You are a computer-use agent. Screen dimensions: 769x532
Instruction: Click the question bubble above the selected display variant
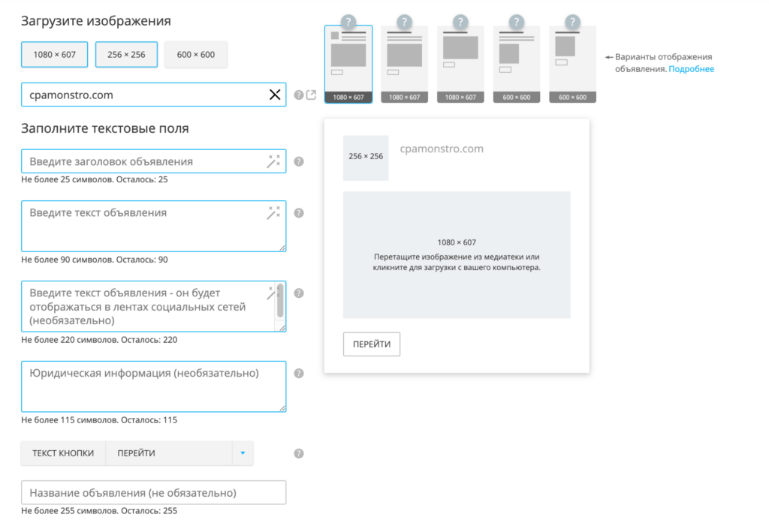click(348, 22)
